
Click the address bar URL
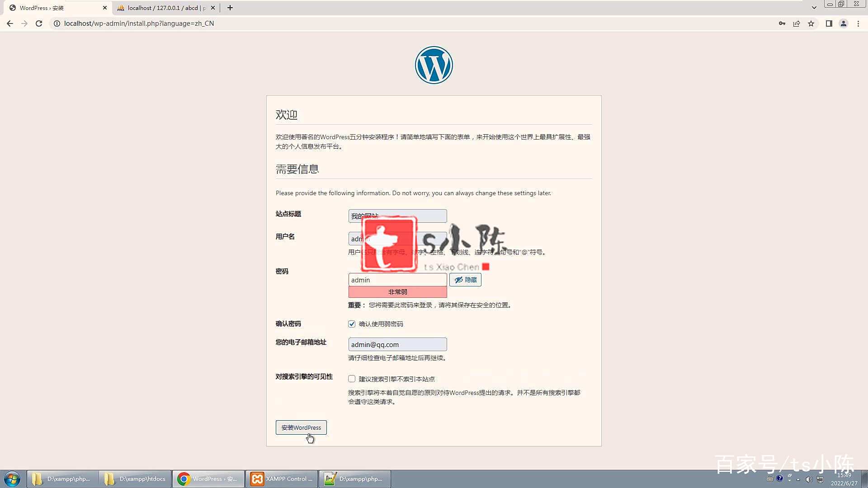[139, 23]
